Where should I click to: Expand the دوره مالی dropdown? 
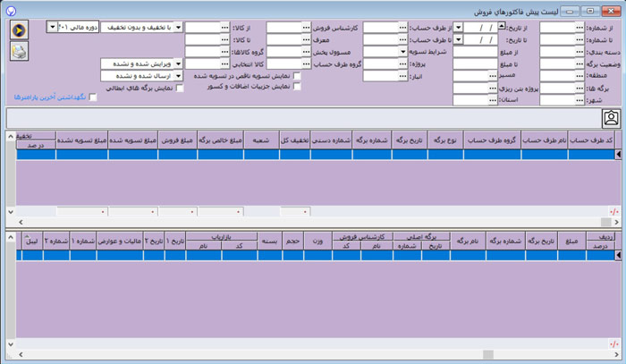click(49, 28)
